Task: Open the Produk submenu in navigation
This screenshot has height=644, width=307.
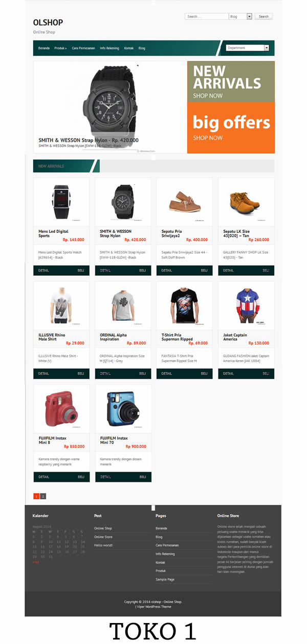Action: click(x=60, y=48)
